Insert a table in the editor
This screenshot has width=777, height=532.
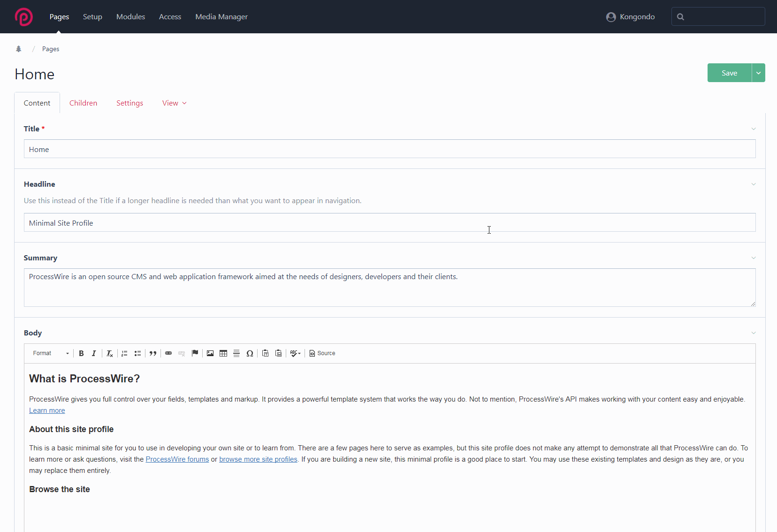[x=223, y=353]
